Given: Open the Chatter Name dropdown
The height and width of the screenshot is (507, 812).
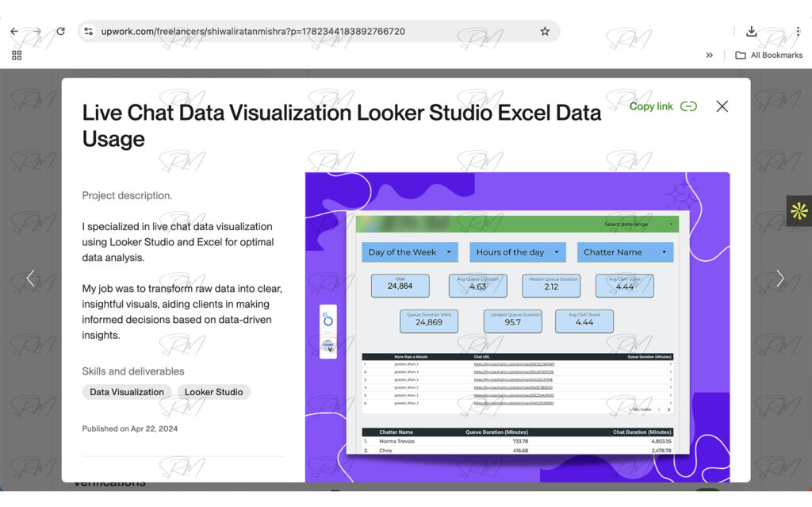Looking at the screenshot, I should pyautogui.click(x=625, y=252).
